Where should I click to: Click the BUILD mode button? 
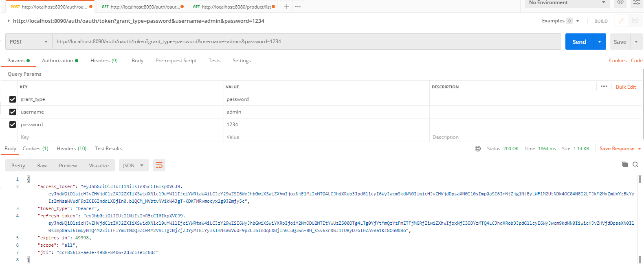point(601,21)
